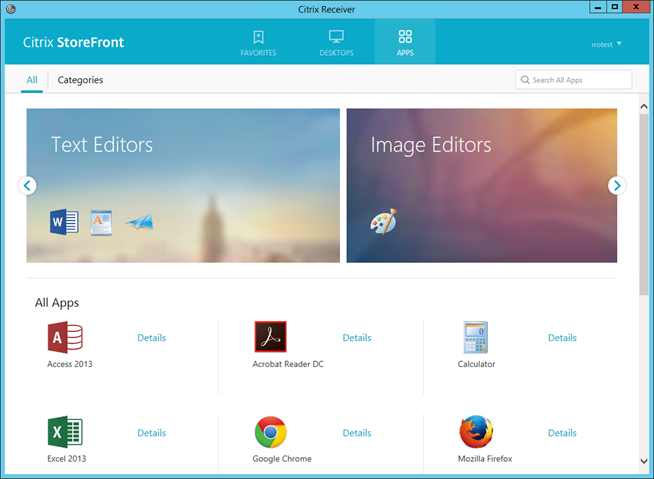Viewport: 654px width, 479px height.
Task: View Details for Mozilla Firefox
Action: tap(562, 433)
